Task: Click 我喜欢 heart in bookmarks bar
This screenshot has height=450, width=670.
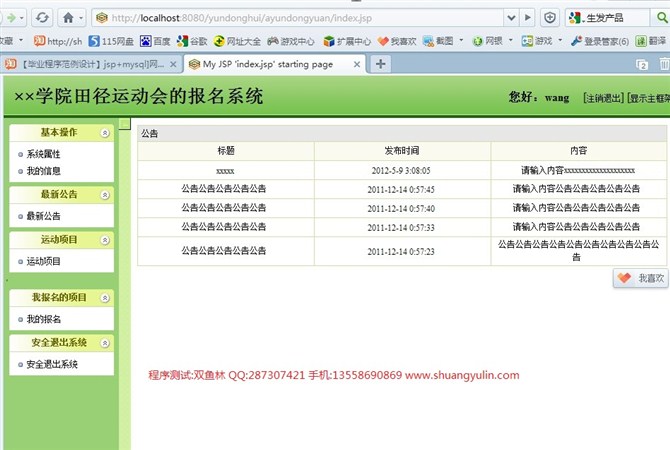Action: click(x=397, y=41)
